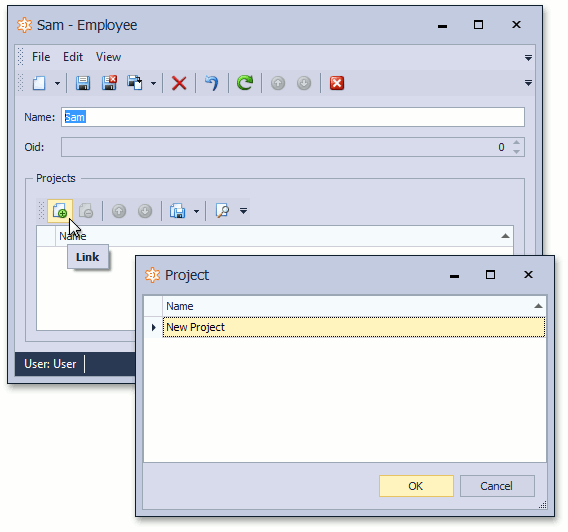Open the Export dropdown in Projects toolbar
Viewport: 568px width, 532px height.
(196, 211)
